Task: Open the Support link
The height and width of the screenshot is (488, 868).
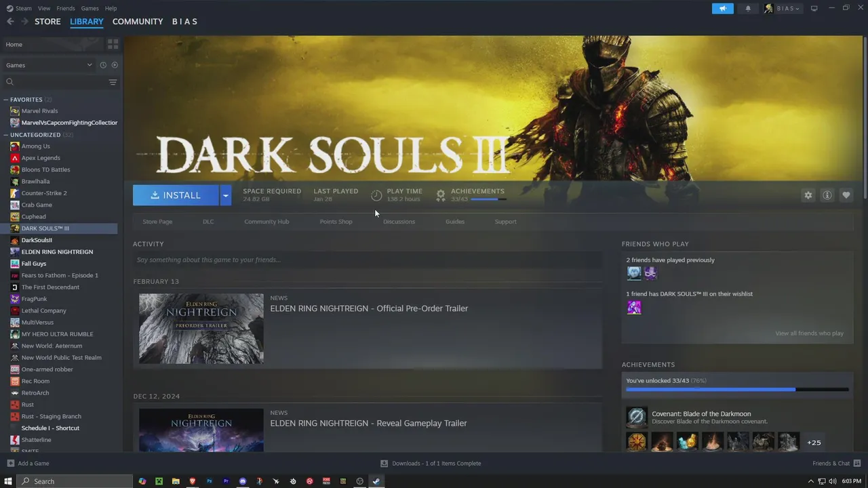Action: point(505,222)
